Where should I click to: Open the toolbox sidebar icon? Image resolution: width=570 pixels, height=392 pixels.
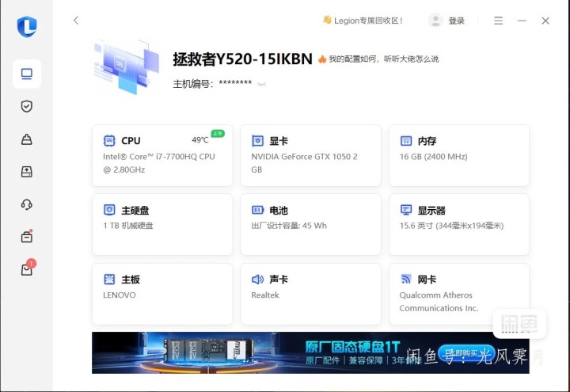pyautogui.click(x=27, y=237)
